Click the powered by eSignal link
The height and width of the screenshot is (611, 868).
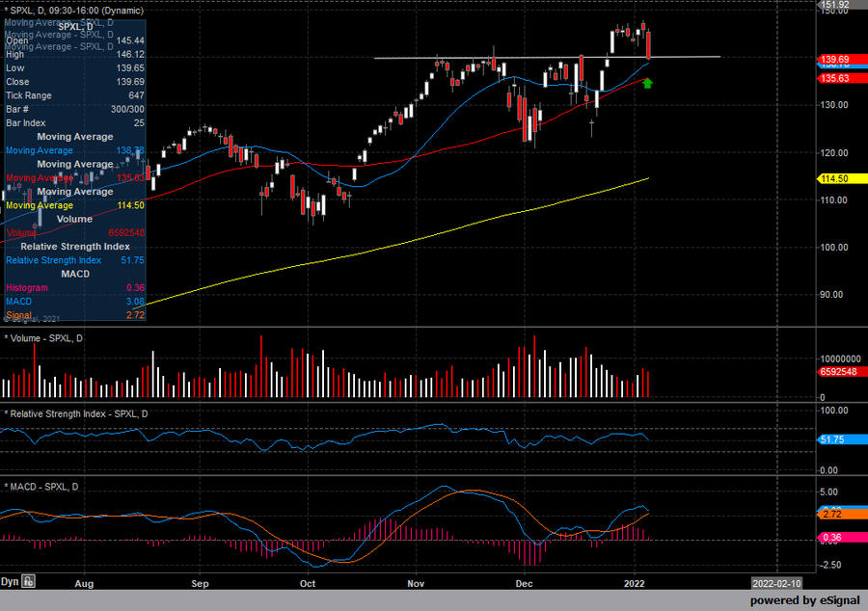pyautogui.click(x=805, y=600)
